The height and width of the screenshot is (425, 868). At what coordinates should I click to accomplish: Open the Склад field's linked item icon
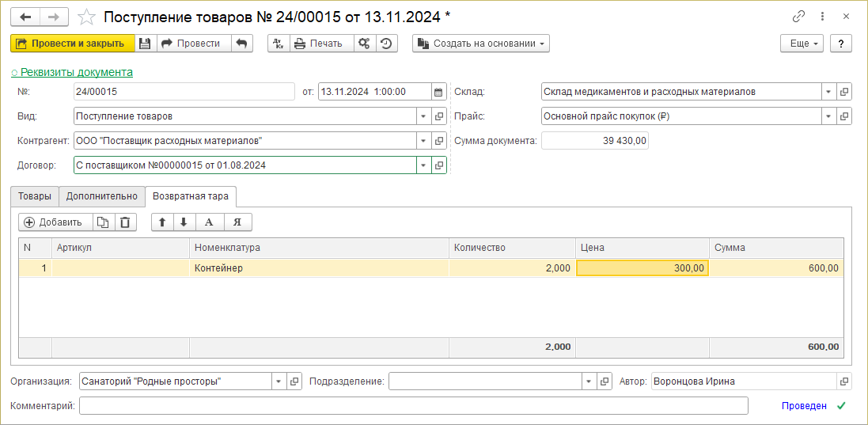(844, 92)
